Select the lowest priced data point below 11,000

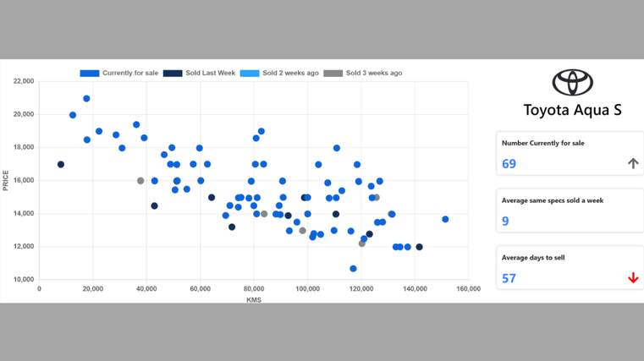coord(353,269)
